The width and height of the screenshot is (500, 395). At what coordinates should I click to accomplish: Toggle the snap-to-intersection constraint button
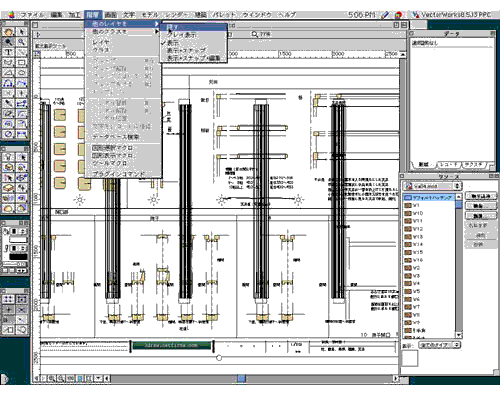(22, 310)
